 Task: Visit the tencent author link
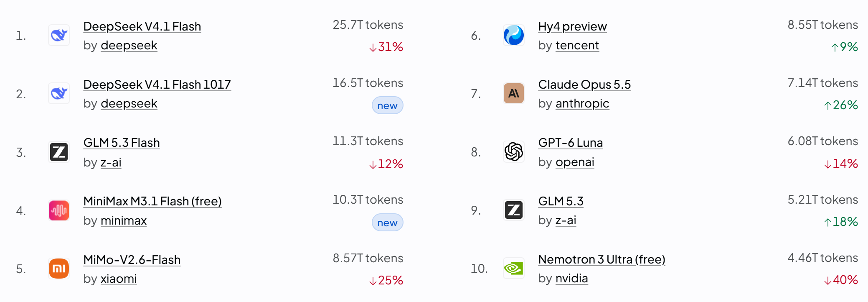577,45
